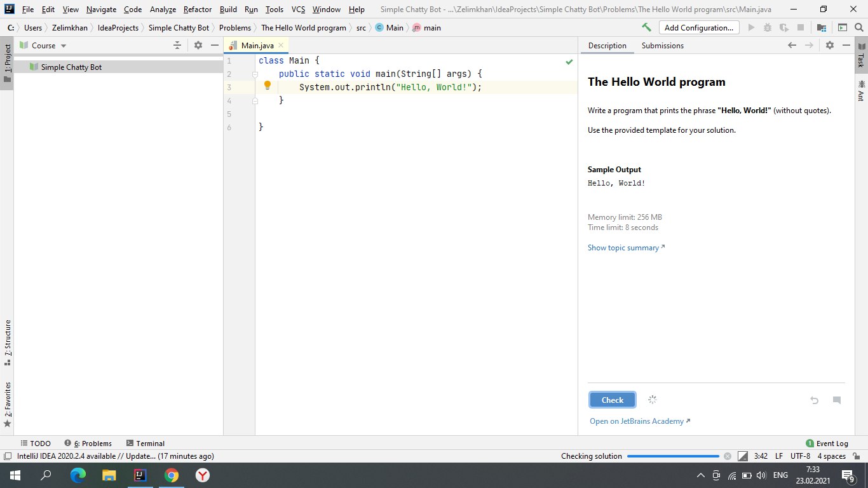Screen dimensions: 868x488
Task: Click the inspections highlighting level icon
Action: click(x=743, y=456)
